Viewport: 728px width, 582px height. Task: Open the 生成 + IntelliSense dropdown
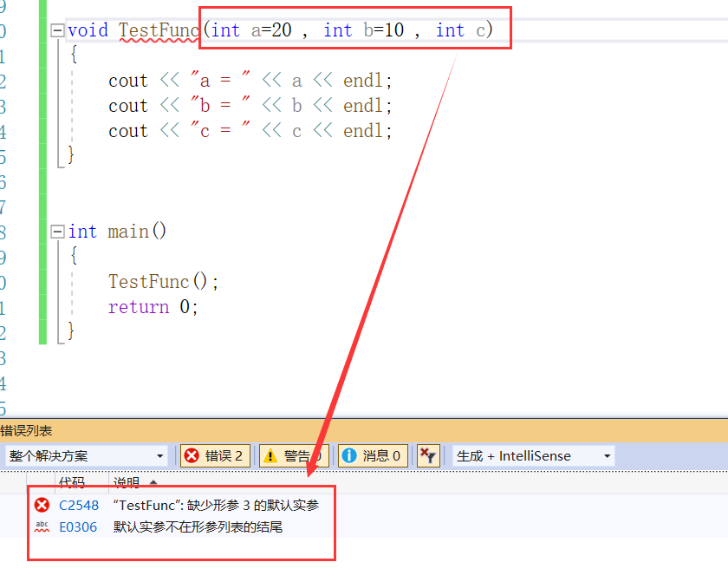pos(534,455)
